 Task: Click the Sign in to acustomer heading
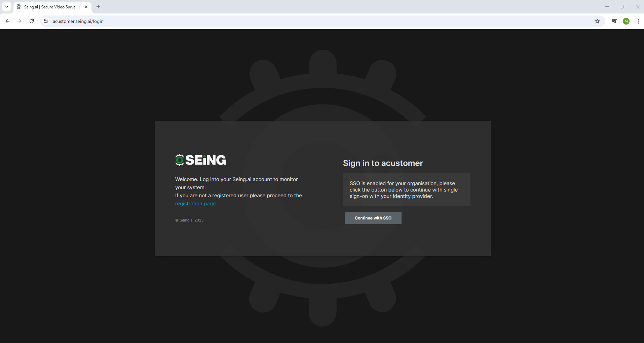383,163
